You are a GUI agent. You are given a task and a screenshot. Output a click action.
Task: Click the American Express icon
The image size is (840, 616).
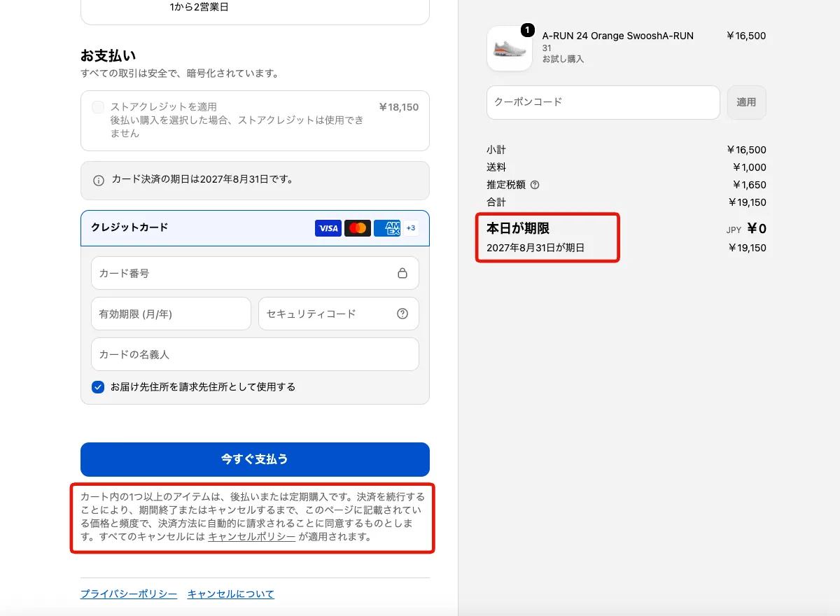[x=387, y=228]
